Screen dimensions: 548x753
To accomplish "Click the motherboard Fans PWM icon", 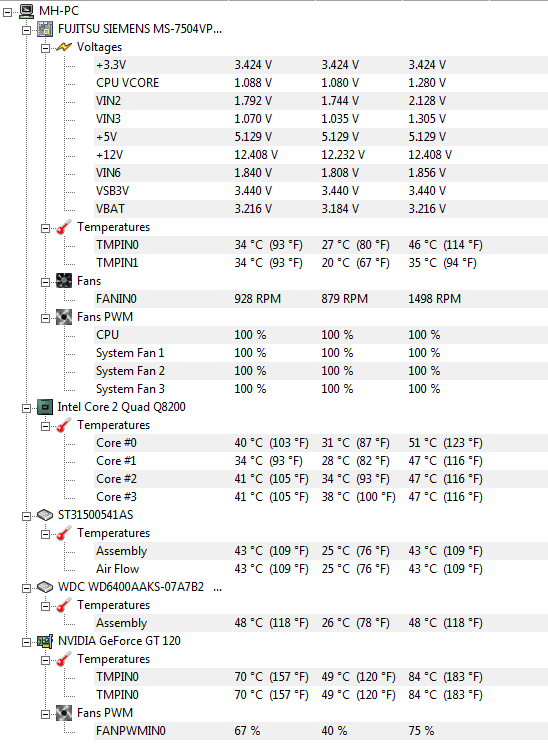I will [x=64, y=317].
